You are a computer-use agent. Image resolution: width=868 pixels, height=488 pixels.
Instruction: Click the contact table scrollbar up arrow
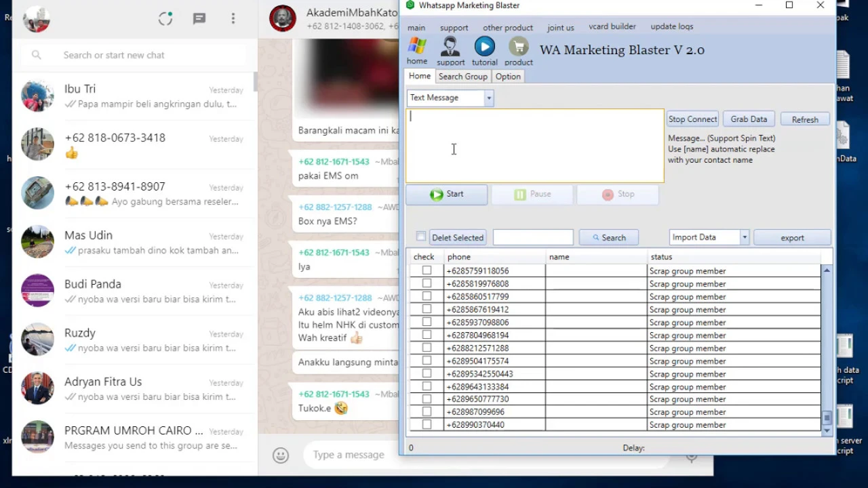827,270
